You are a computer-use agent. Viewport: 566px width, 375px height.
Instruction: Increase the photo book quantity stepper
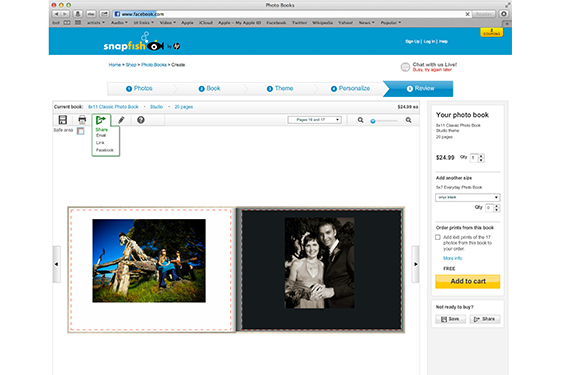pyautogui.click(x=481, y=156)
